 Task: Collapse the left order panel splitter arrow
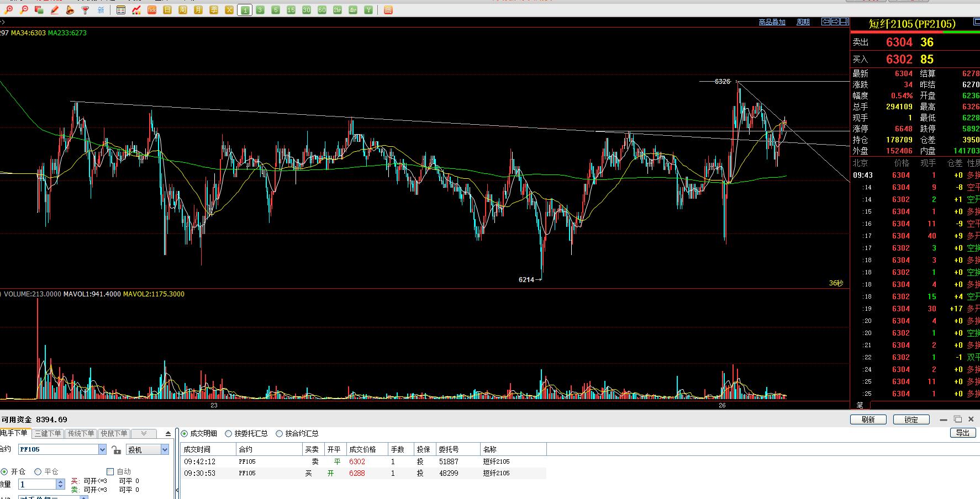coord(177,490)
